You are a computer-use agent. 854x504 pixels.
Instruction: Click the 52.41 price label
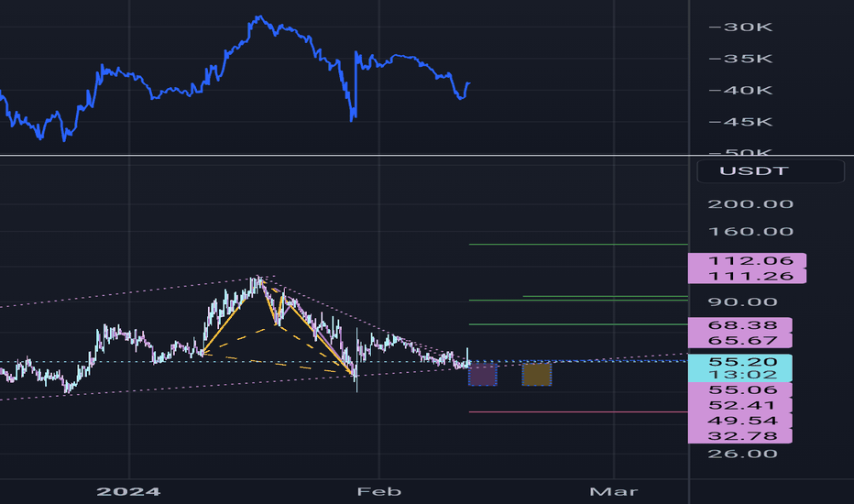click(740, 405)
